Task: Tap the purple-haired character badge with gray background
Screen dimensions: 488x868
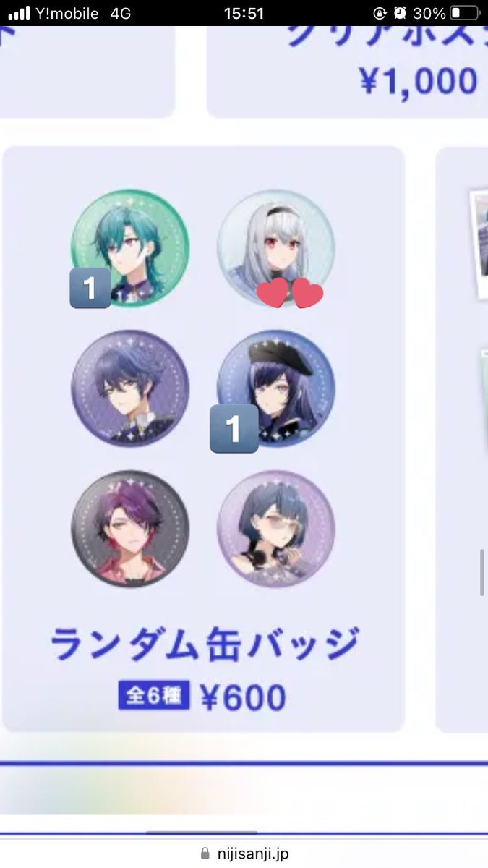Action: [x=130, y=529]
